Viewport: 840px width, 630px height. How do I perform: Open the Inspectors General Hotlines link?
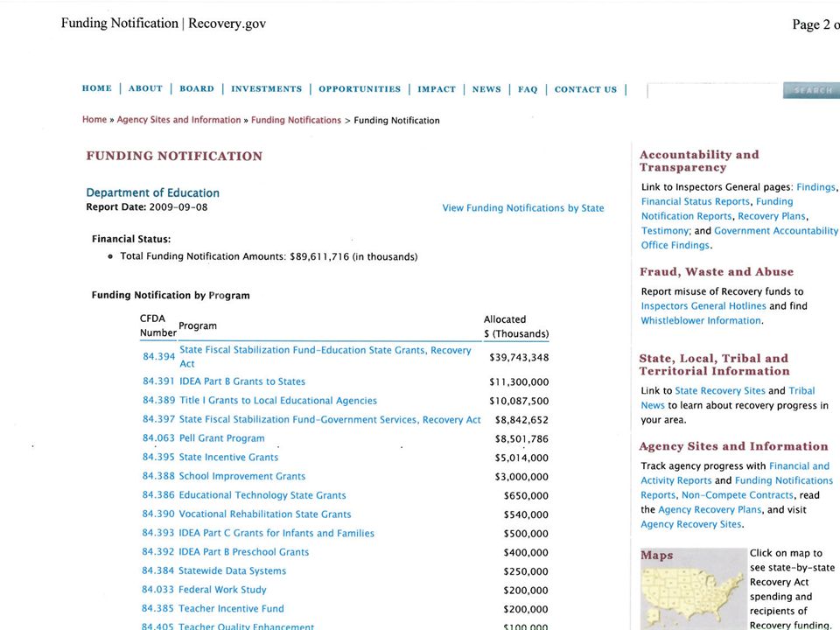click(703, 306)
